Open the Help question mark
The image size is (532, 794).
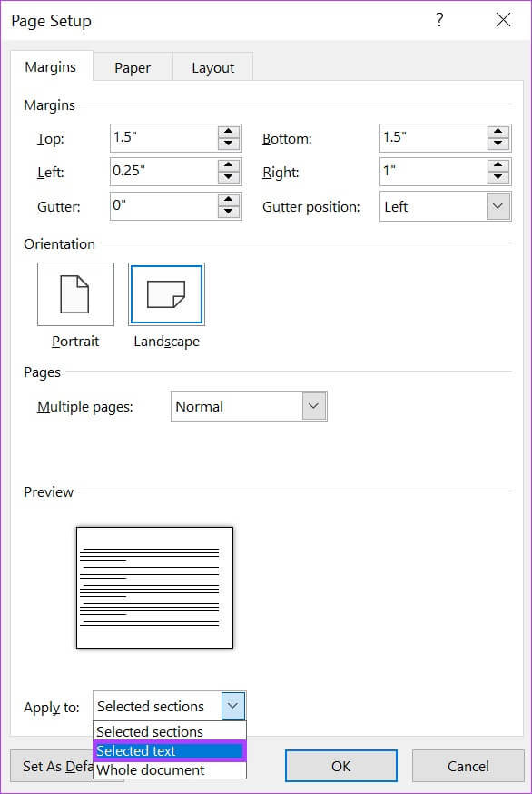(440, 20)
